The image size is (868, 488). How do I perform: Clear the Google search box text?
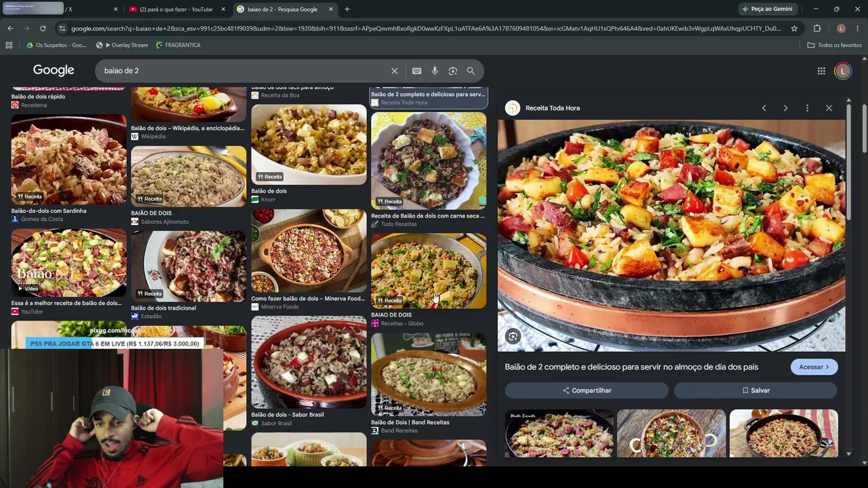[395, 70]
